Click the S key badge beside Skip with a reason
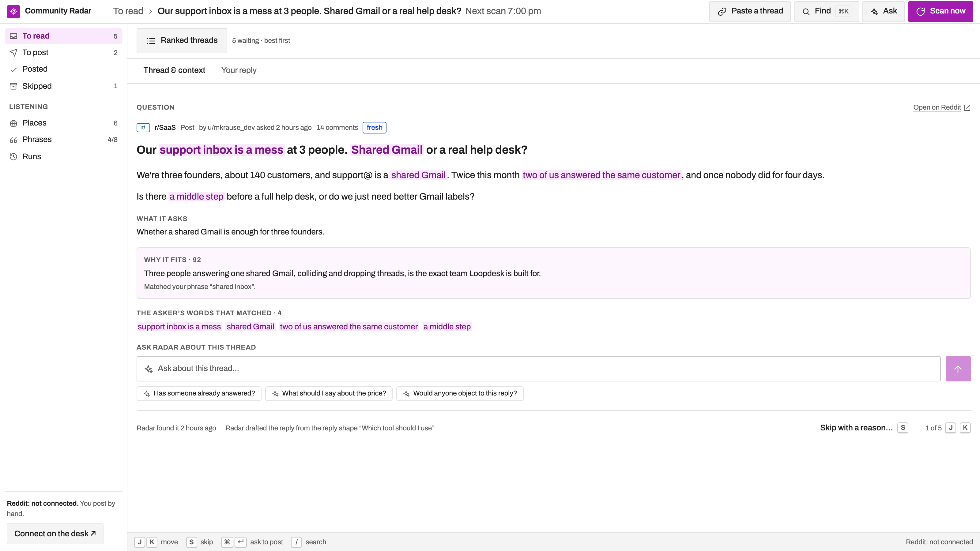This screenshot has height=551, width=980. [x=903, y=428]
